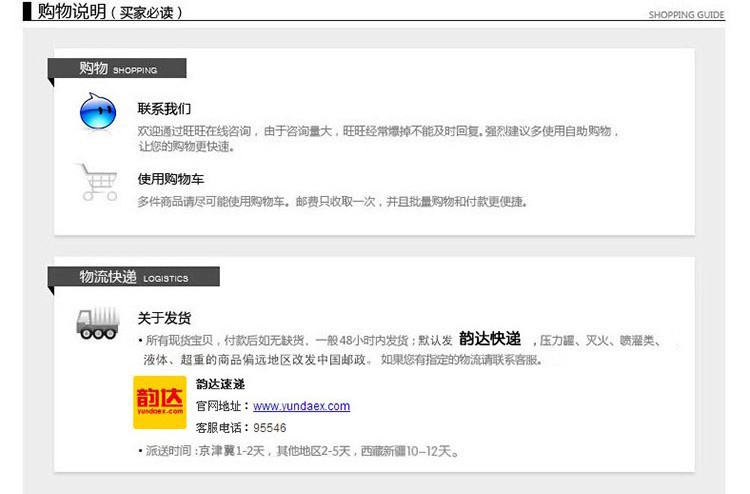Click the SHOPPING GUIDE label at top right

coord(686,15)
